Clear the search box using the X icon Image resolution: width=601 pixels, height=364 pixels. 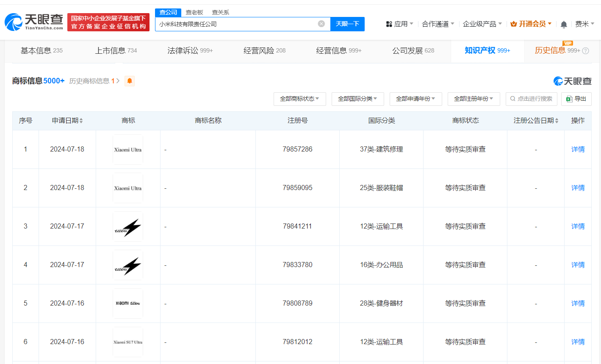321,24
